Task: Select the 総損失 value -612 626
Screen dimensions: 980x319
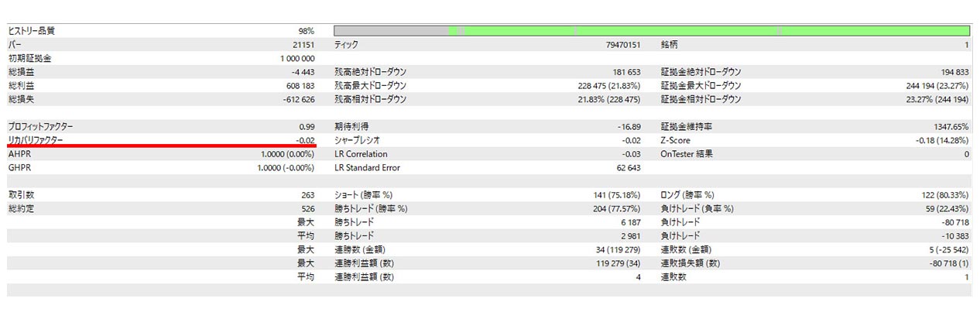Action: tap(297, 99)
